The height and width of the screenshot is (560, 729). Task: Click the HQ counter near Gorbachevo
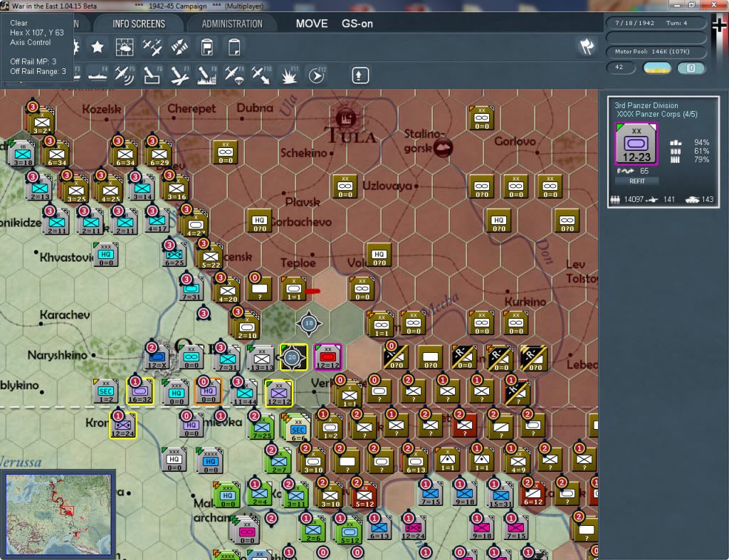tap(260, 221)
